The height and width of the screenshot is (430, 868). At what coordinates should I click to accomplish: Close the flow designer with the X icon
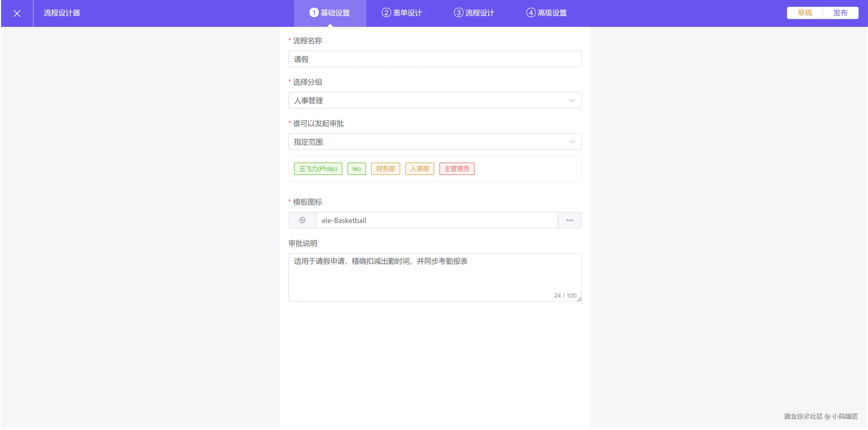pyautogui.click(x=17, y=13)
